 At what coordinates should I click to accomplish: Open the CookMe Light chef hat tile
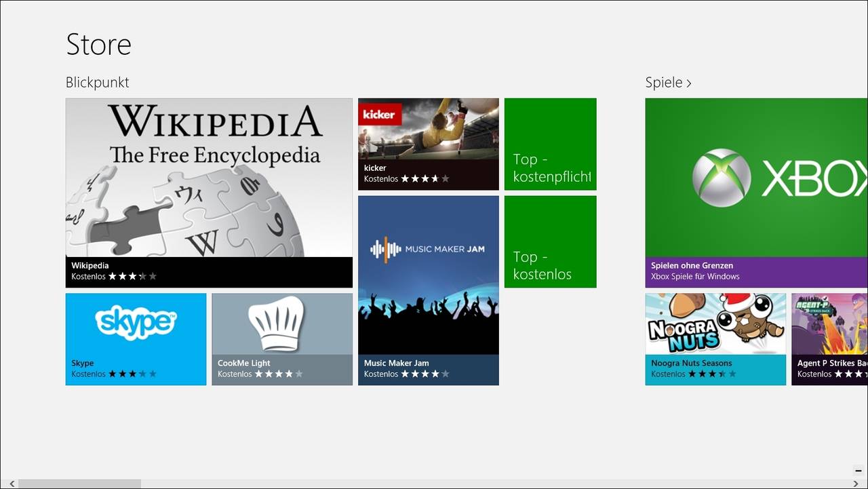282,339
